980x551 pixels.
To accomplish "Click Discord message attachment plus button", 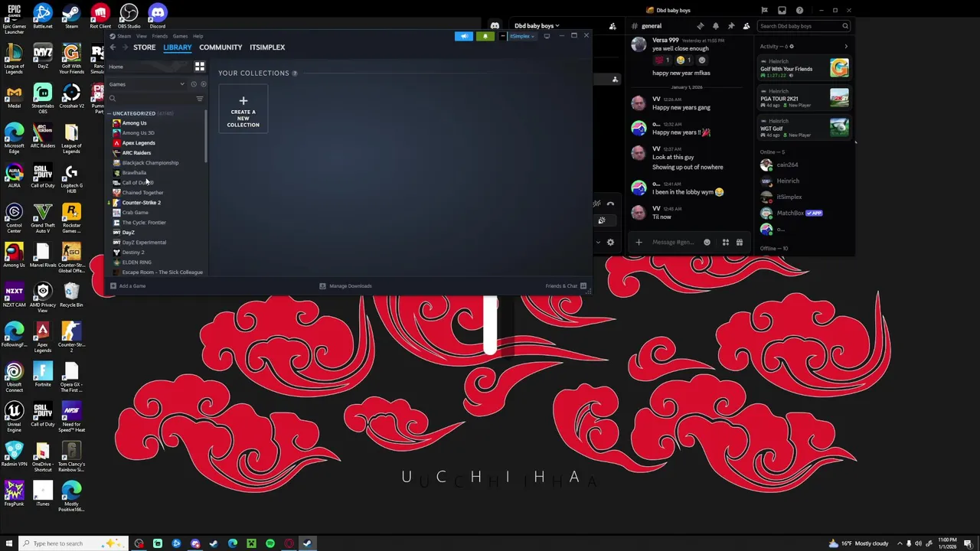I will tap(639, 243).
